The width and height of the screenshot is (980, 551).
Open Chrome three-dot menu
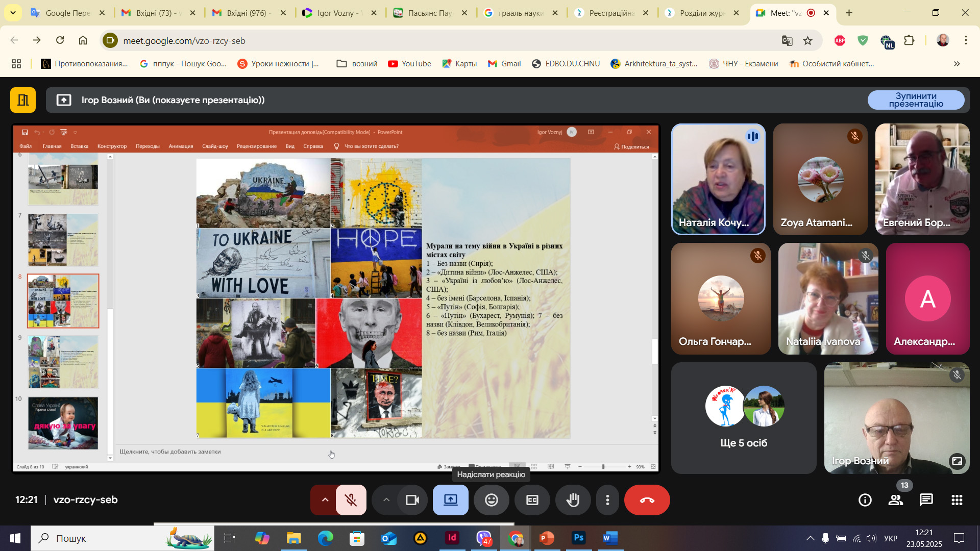pyautogui.click(x=966, y=40)
